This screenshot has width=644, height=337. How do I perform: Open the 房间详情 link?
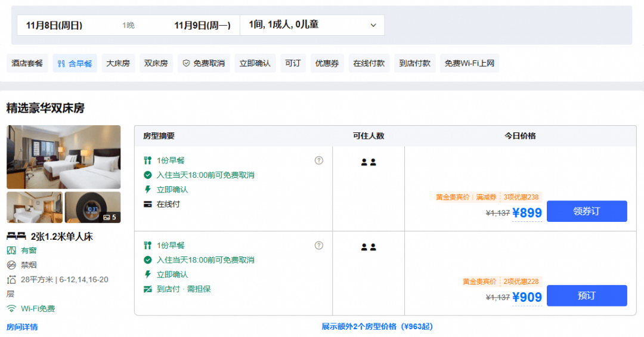click(22, 327)
